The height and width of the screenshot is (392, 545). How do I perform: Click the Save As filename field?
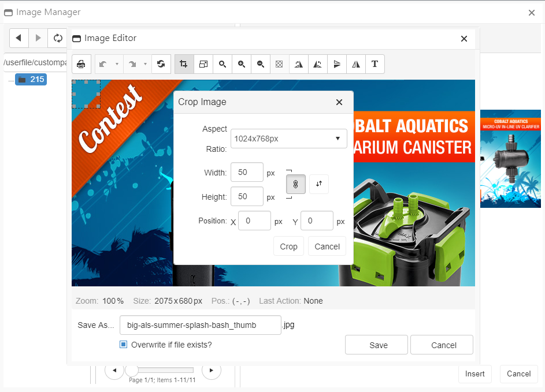(x=201, y=325)
